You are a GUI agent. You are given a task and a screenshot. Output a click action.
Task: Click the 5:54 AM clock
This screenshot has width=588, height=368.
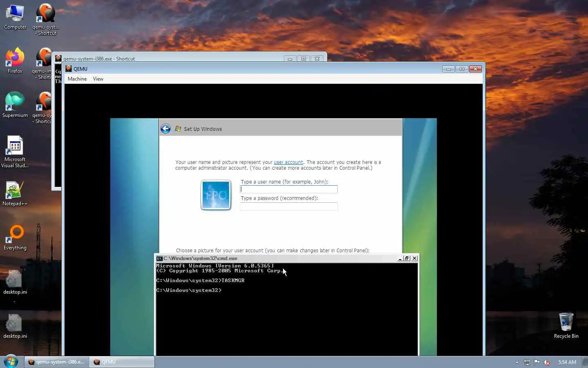point(567,362)
